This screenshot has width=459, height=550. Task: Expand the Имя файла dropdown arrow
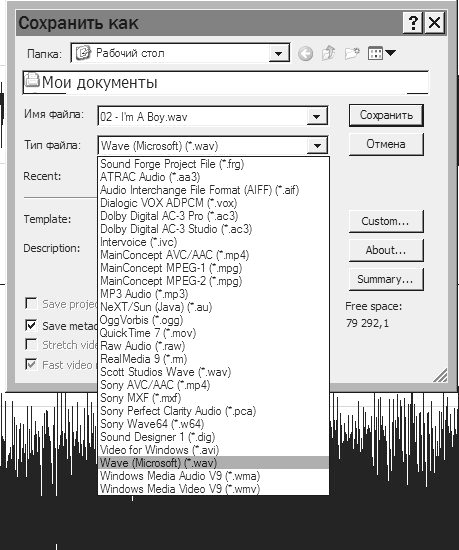(317, 116)
